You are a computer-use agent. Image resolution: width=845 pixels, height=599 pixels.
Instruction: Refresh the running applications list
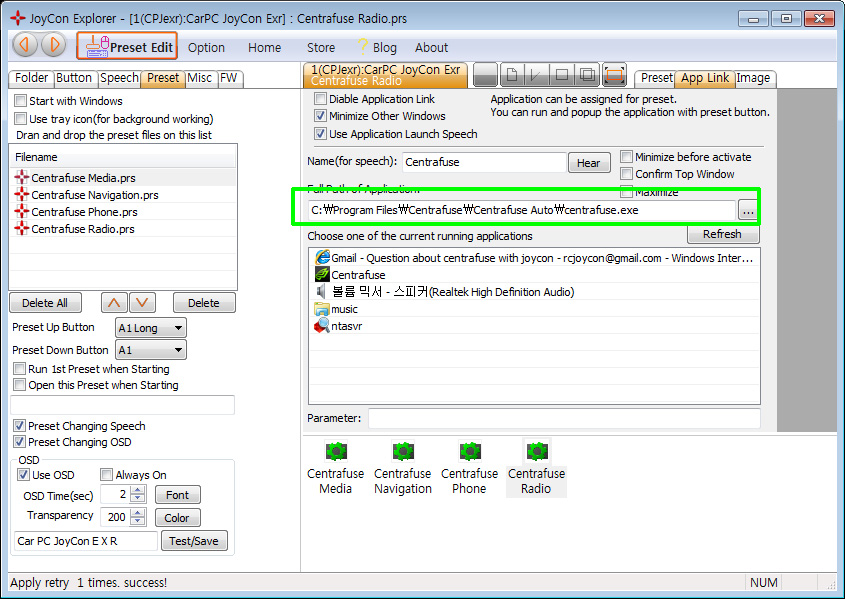(723, 234)
